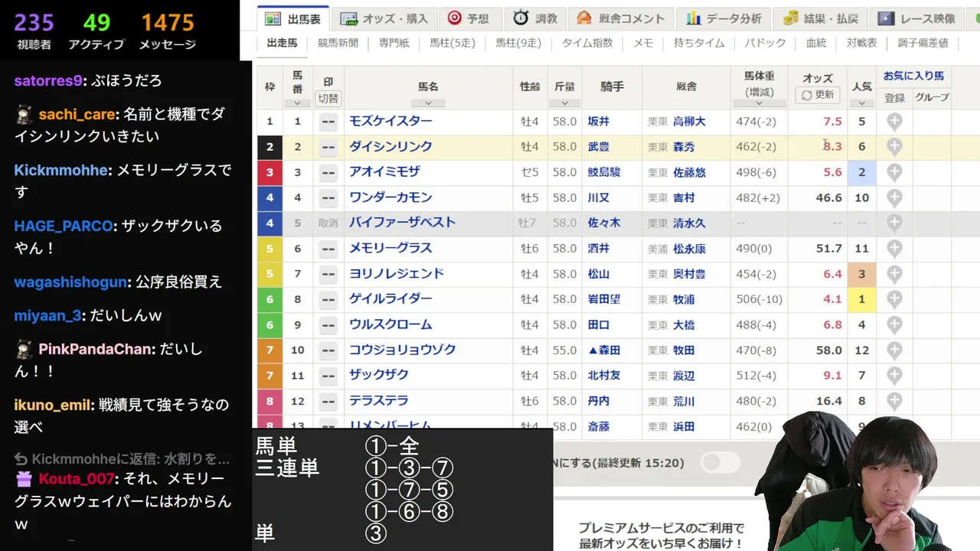Add ヨリノレジェンド to favorites with its plus icon
Viewport: 980px width, 551px height.
[894, 274]
